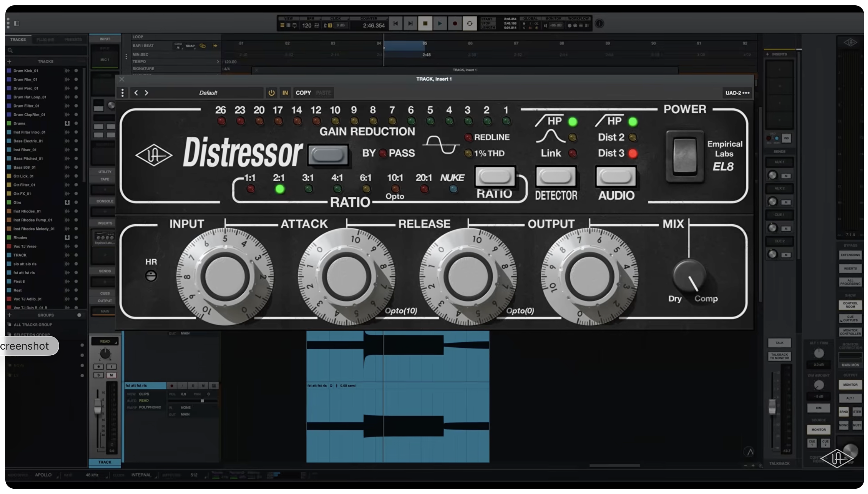This screenshot has width=868, height=494.
Task: Cycle the AUDIO mode button
Action: click(x=616, y=176)
